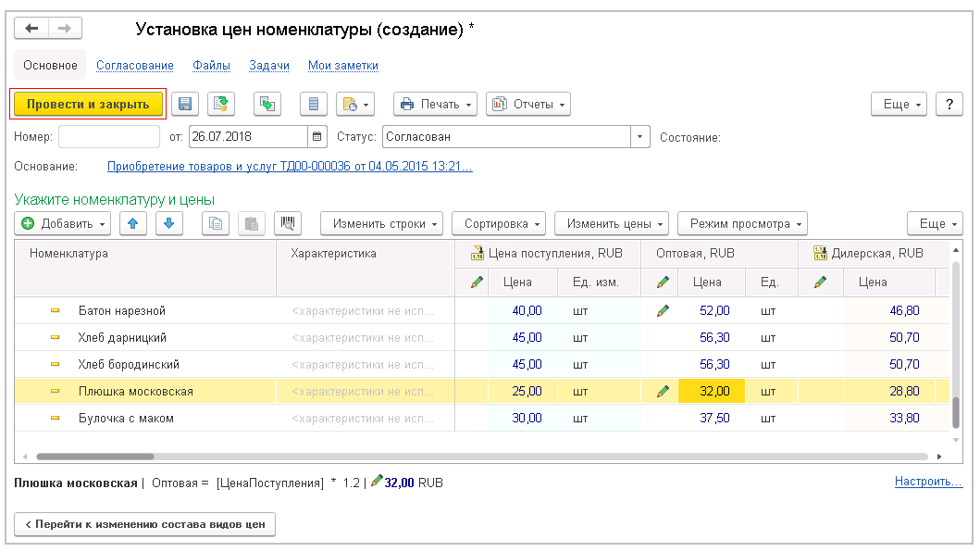
Task: Click pencil icon in Плюшка московская Оптовая row
Action: tap(664, 391)
